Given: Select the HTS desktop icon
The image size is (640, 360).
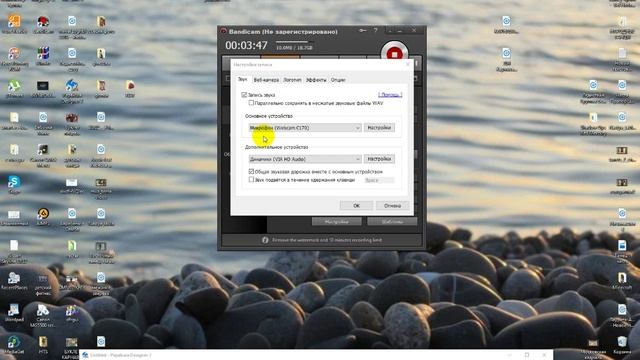Looking at the screenshot, I should tap(43, 345).
